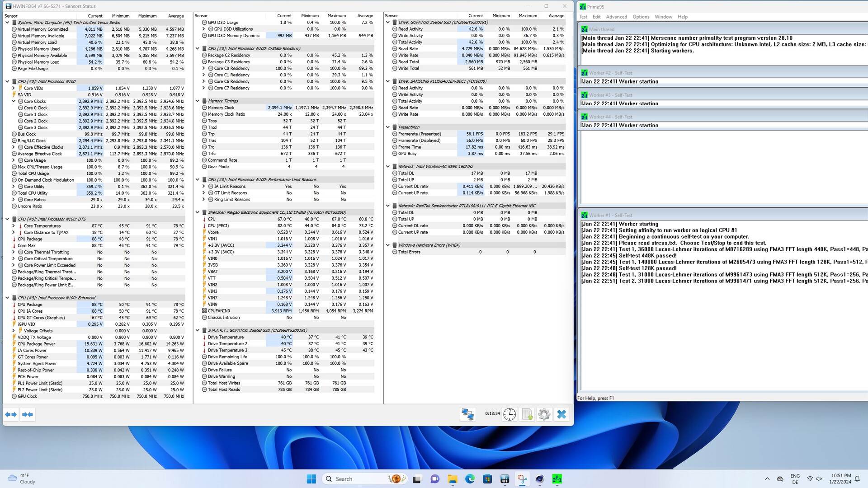This screenshot has height=488, width=868.
Task: Reset the sensor timer with the clock icon
Action: click(x=509, y=414)
